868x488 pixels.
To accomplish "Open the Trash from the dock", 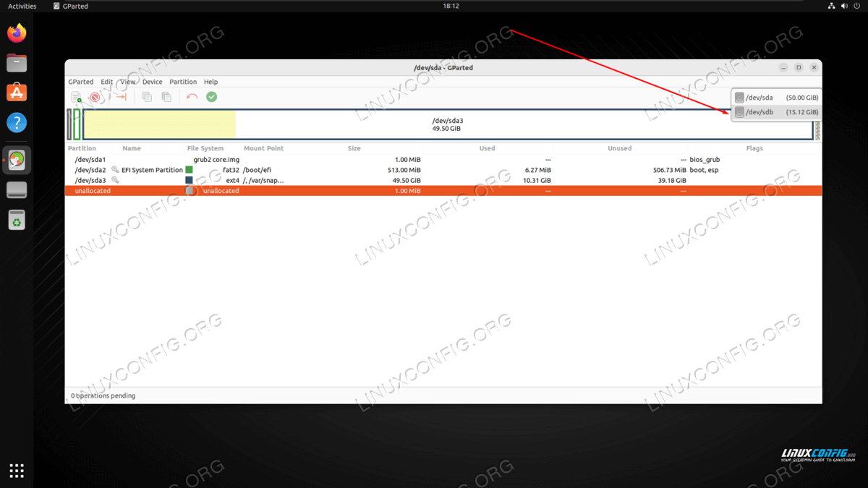I will [x=17, y=220].
